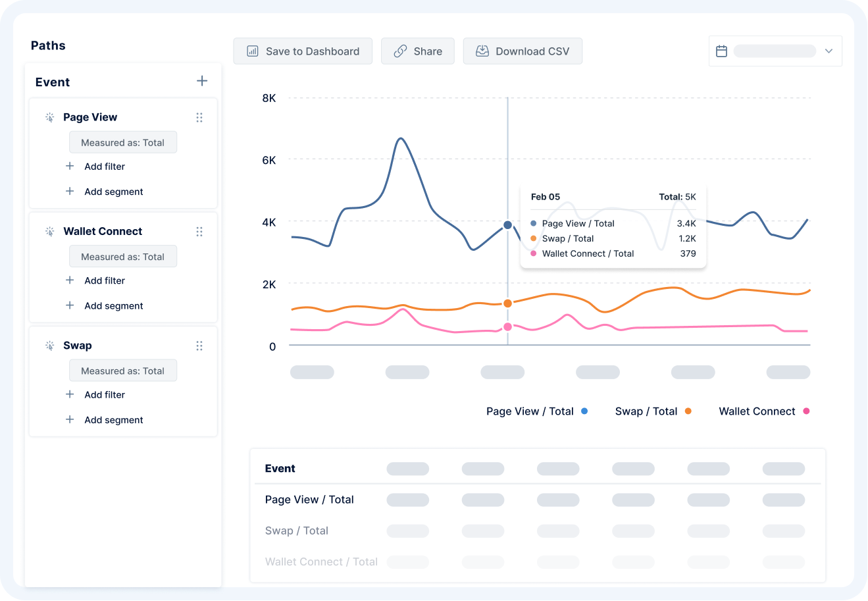The width and height of the screenshot is (868, 601).
Task: Click the Swap orange data point on chart
Action: [507, 303]
